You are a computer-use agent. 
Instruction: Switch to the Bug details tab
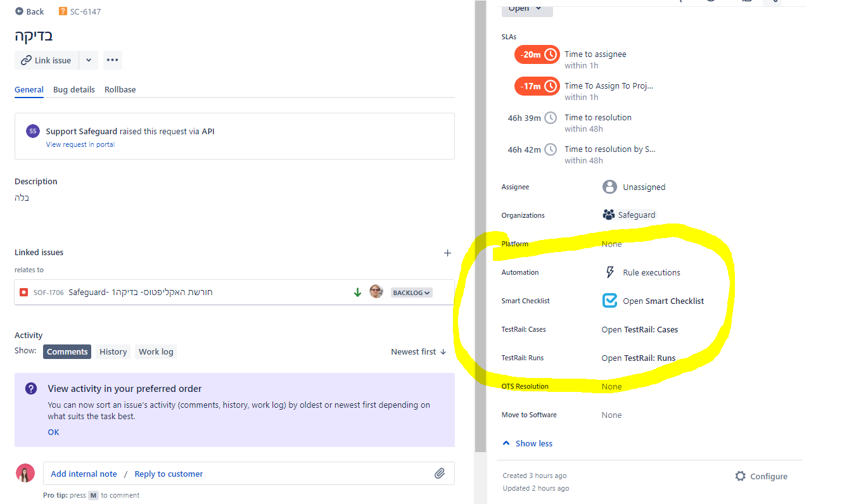[74, 90]
